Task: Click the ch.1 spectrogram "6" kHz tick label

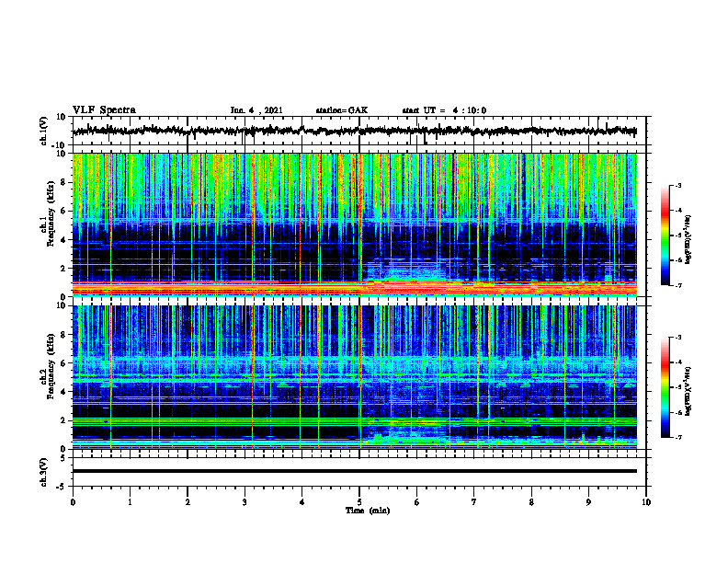Action: coord(63,211)
